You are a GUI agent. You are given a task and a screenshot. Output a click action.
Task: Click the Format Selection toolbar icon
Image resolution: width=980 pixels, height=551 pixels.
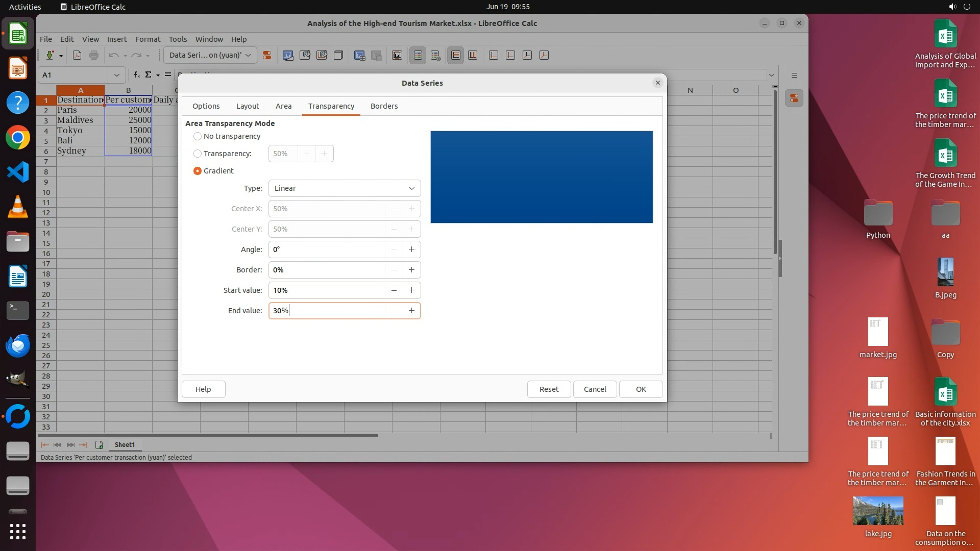pyautogui.click(x=266, y=56)
